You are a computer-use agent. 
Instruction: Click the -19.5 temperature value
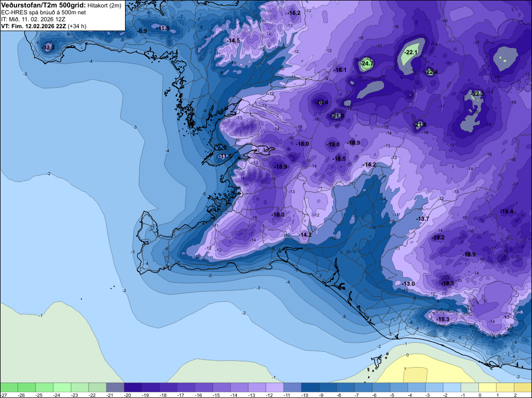coord(447,284)
